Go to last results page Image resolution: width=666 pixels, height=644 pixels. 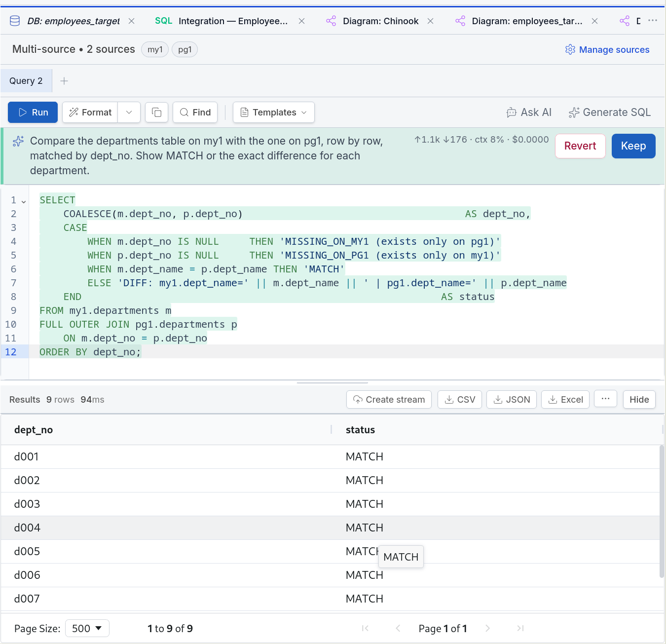520,628
